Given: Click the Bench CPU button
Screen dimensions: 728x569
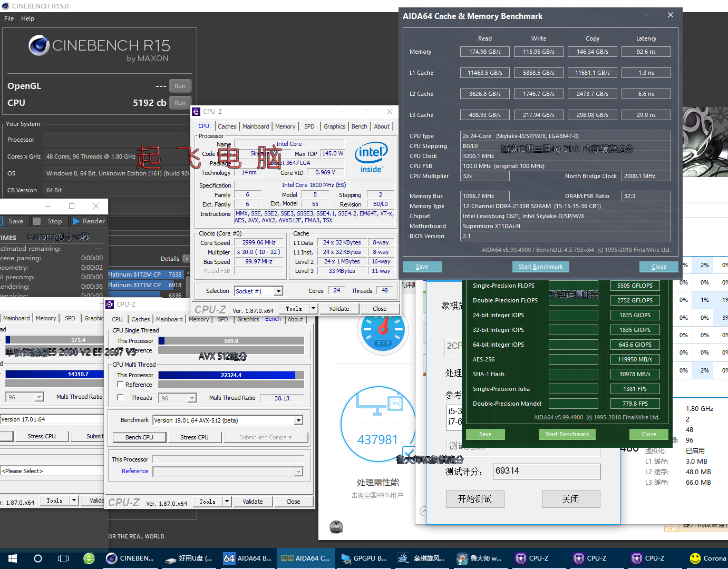Looking at the screenshot, I should 139,437.
